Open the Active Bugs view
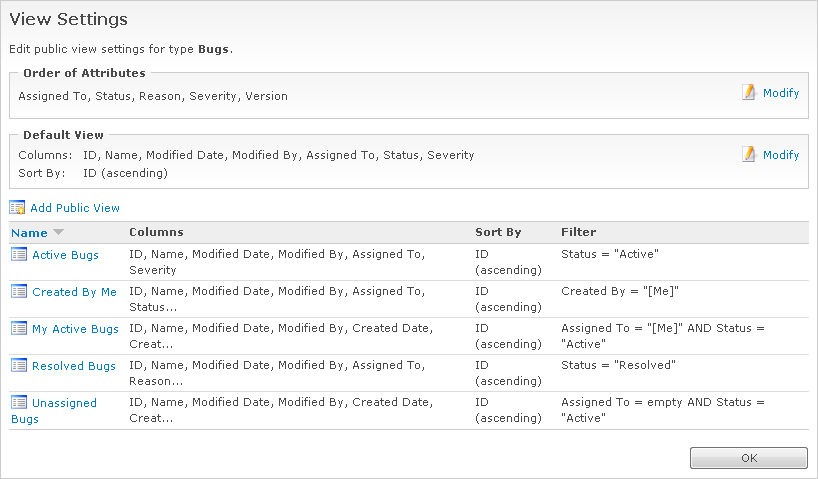 [65, 255]
